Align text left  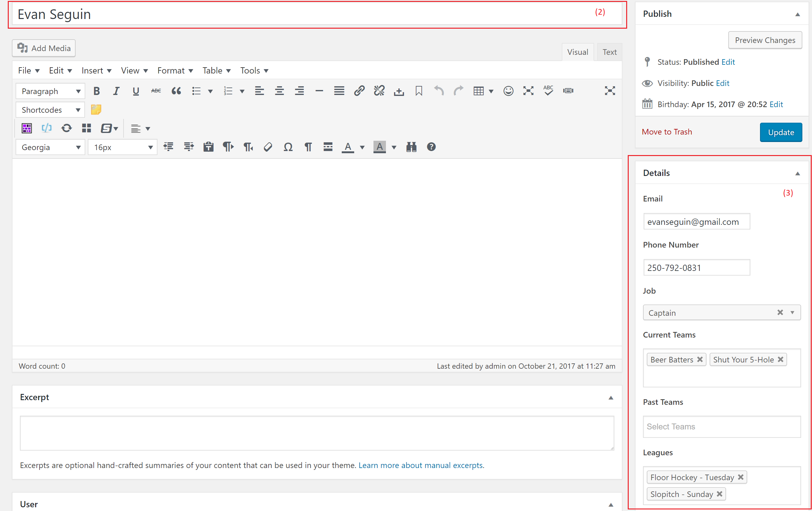coord(259,91)
